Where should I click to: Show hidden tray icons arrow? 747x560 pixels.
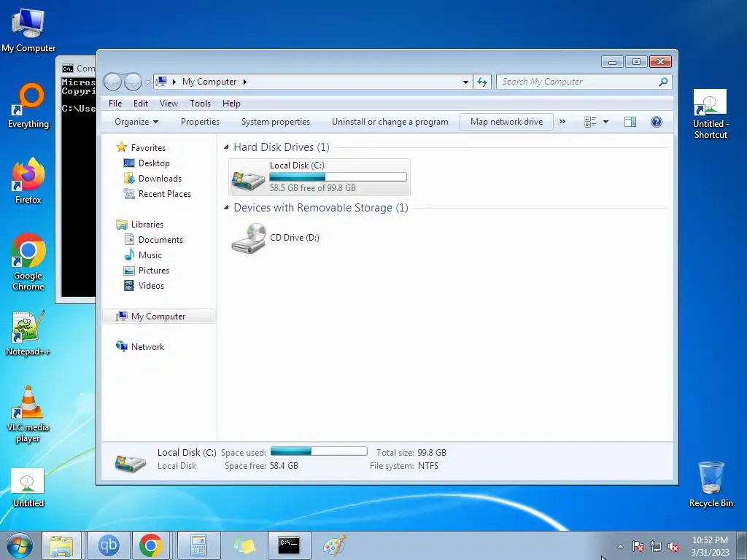coord(620,546)
